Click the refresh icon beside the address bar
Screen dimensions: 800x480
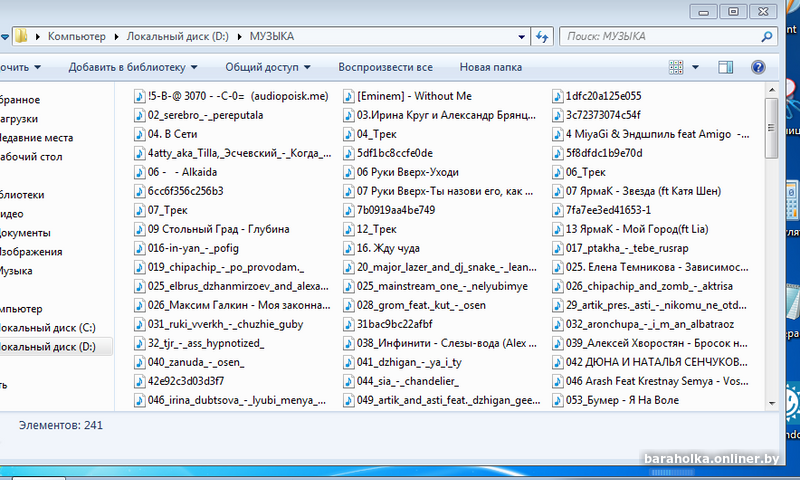(x=542, y=37)
